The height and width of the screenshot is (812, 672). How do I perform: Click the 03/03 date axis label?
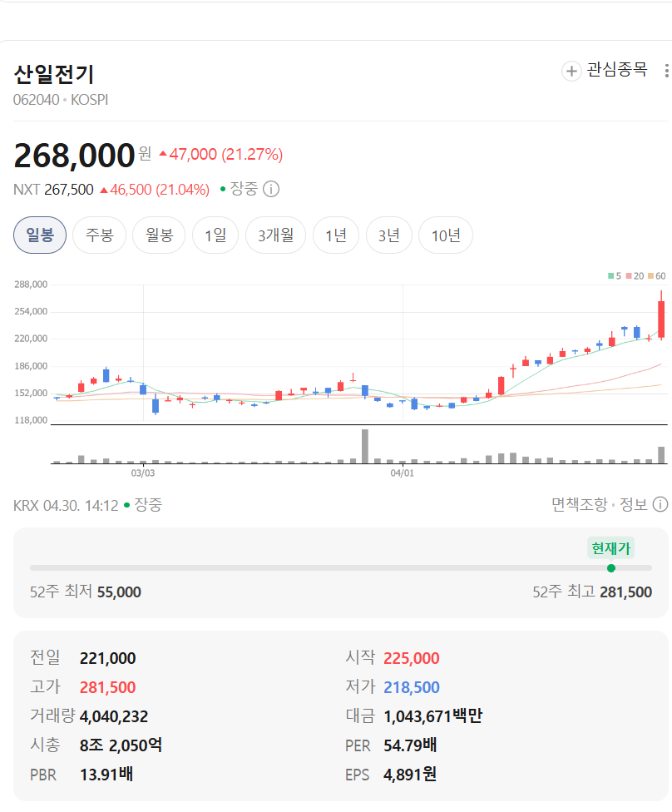point(143,473)
